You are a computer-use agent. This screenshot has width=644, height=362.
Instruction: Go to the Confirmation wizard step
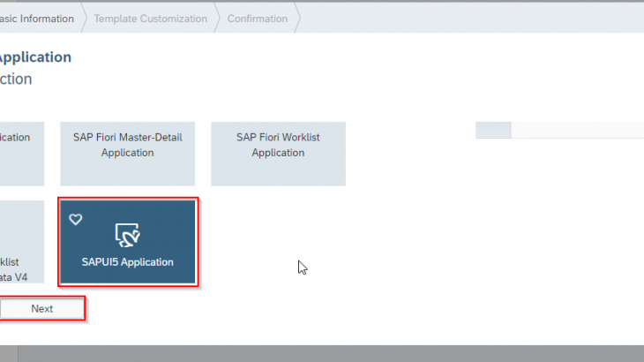pyautogui.click(x=258, y=19)
